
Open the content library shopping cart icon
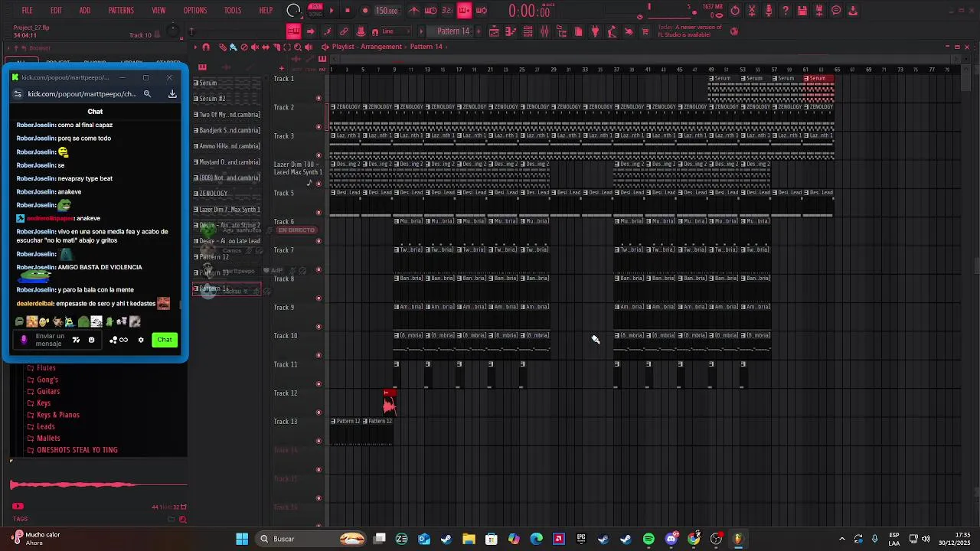(645, 31)
